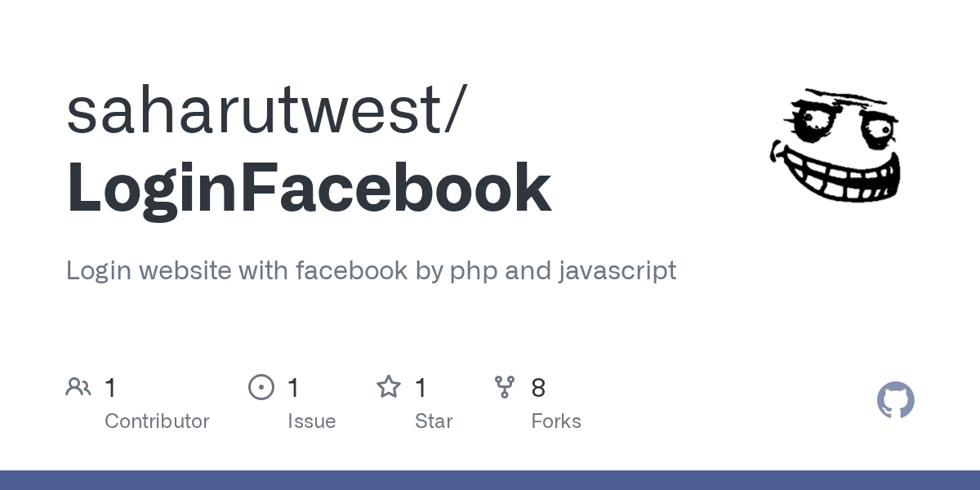
Task: Select the Issue label text
Action: pyautogui.click(x=311, y=421)
